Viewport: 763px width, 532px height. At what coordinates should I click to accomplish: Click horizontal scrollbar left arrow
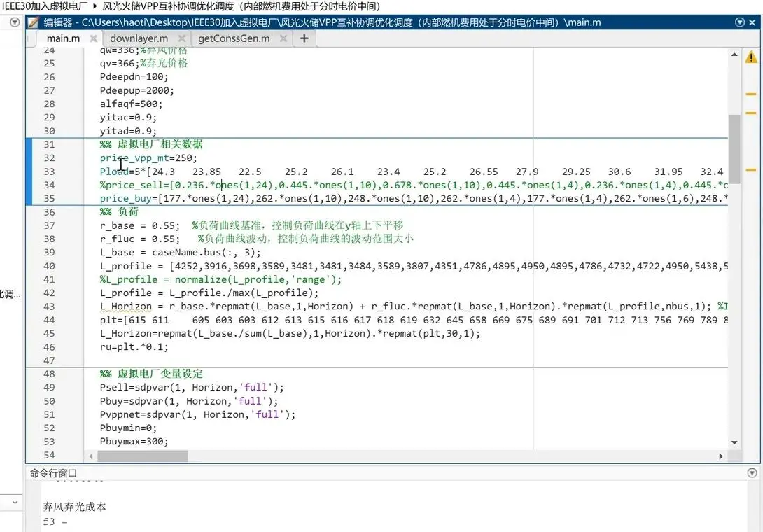coord(91,456)
